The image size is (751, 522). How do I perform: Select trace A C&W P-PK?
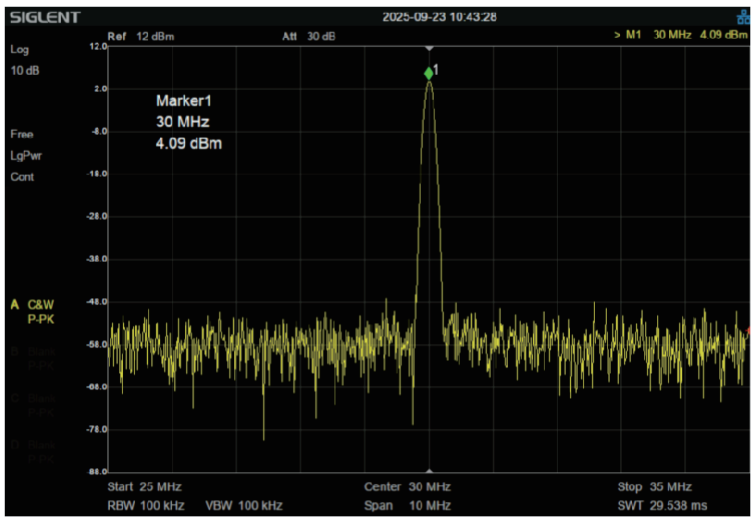click(x=38, y=310)
